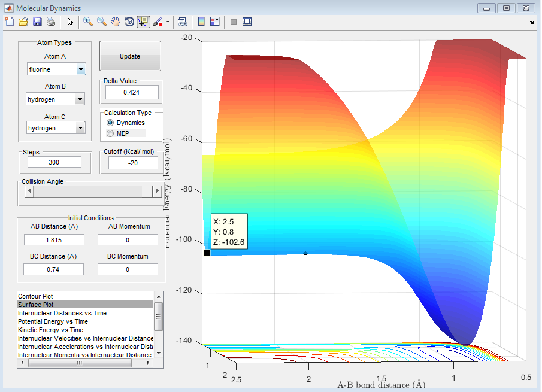Save the figure with the floppy icon

37,22
